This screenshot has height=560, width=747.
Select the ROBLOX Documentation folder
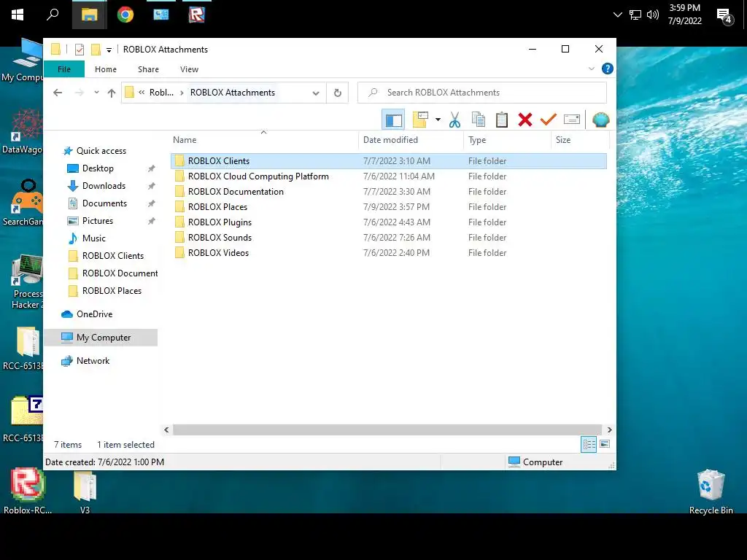pos(388,192)
